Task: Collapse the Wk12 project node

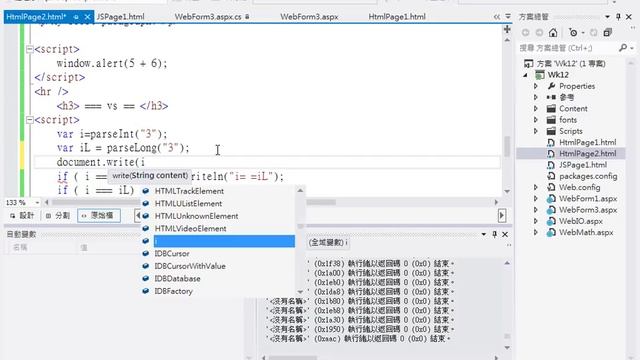Action: click(526, 75)
